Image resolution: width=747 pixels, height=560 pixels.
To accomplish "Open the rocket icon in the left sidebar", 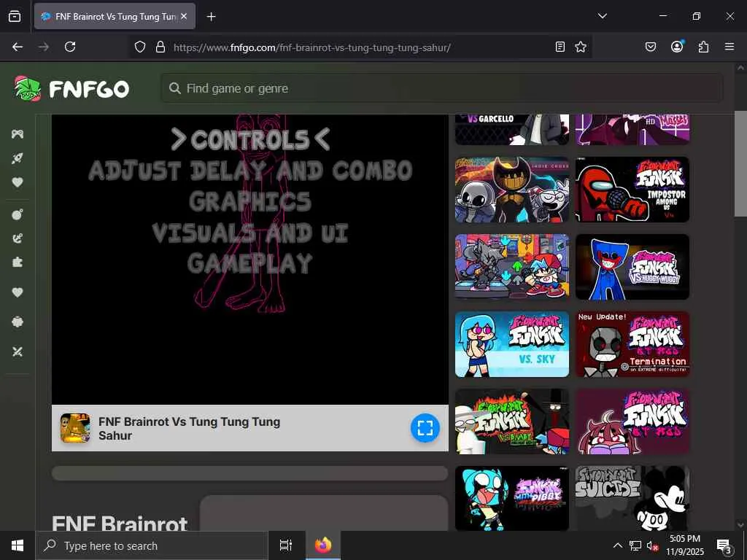I will coord(18,158).
